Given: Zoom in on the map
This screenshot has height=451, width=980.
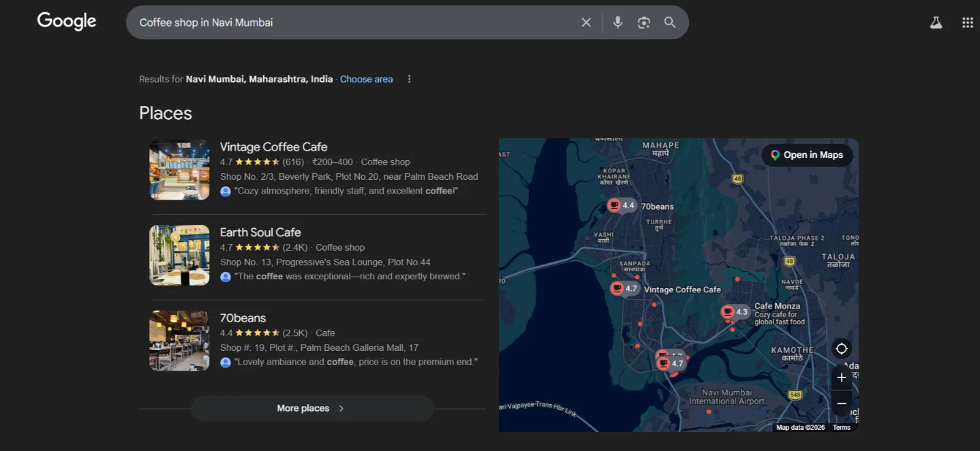Looking at the screenshot, I should pyautogui.click(x=841, y=377).
